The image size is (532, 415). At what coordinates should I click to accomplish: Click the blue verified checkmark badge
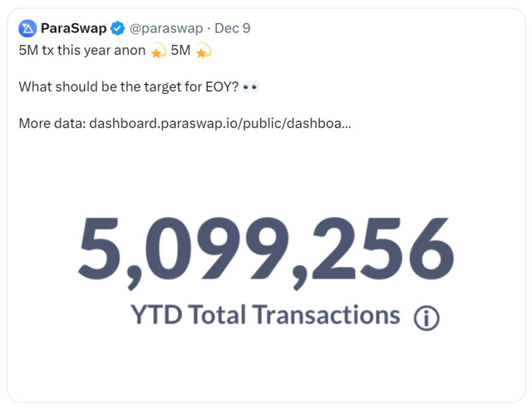pos(118,28)
